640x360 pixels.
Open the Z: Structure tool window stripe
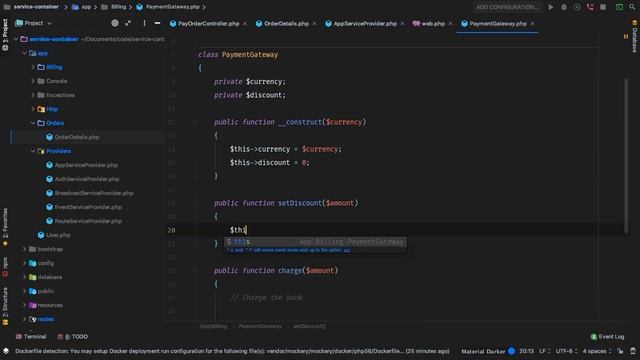[x=5, y=306]
